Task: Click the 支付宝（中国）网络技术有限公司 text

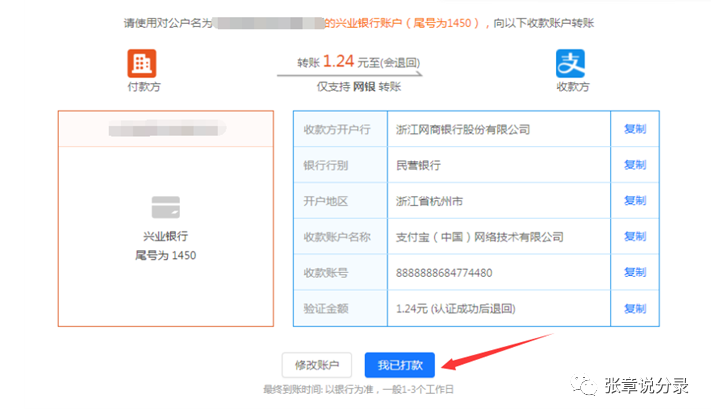Action: (479, 237)
